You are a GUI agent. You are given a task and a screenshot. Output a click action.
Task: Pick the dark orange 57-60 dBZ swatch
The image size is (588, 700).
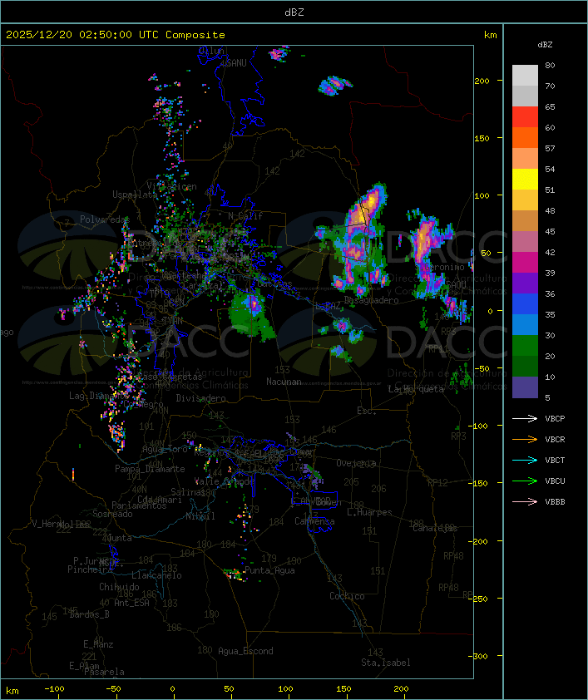[x=525, y=137]
